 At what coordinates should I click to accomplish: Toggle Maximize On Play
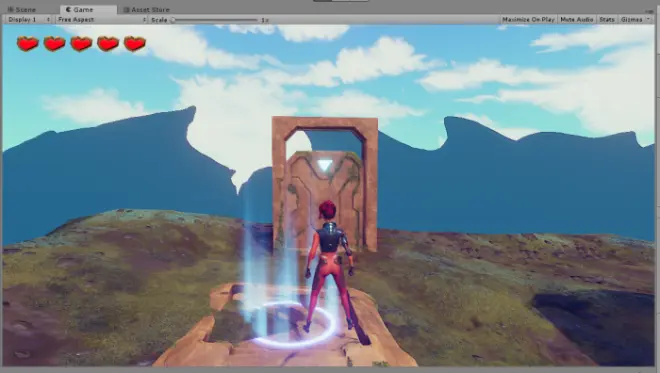(528, 19)
